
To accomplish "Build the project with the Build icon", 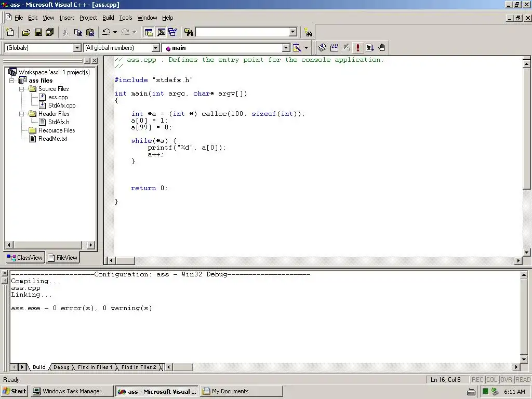I will [334, 47].
